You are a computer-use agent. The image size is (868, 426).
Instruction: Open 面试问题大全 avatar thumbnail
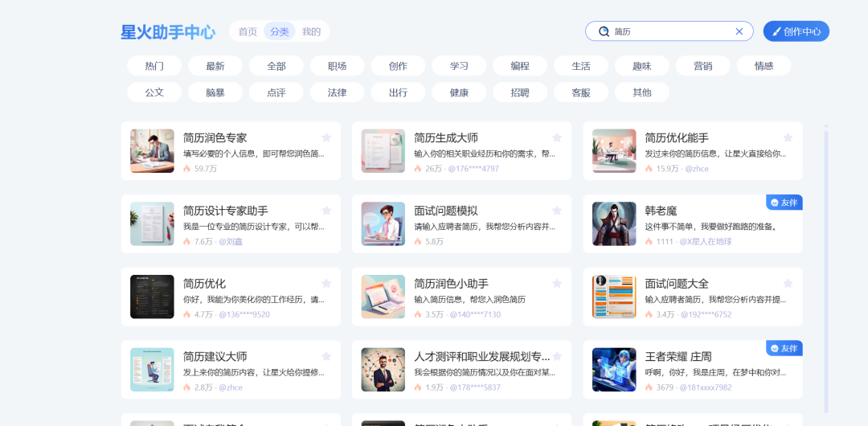pos(614,297)
